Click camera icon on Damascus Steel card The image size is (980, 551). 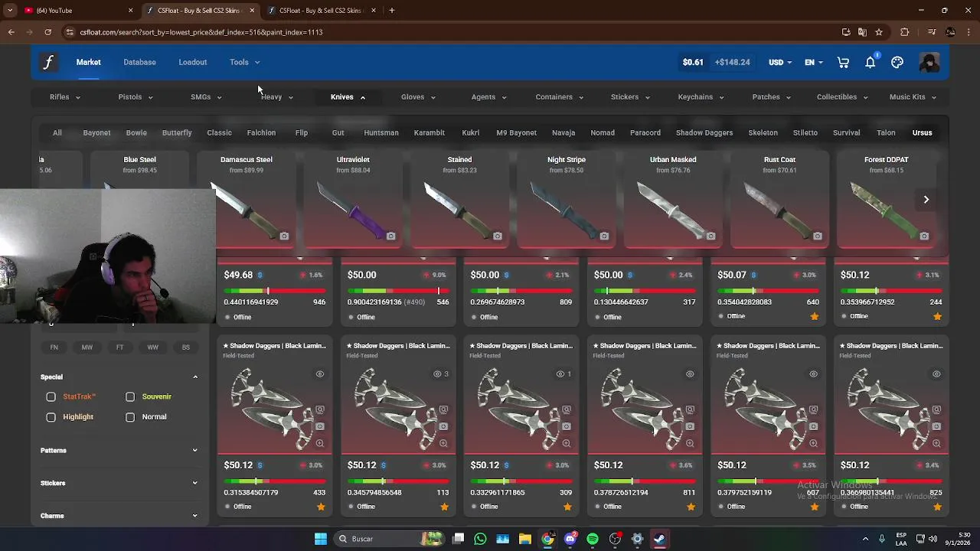pyautogui.click(x=284, y=236)
